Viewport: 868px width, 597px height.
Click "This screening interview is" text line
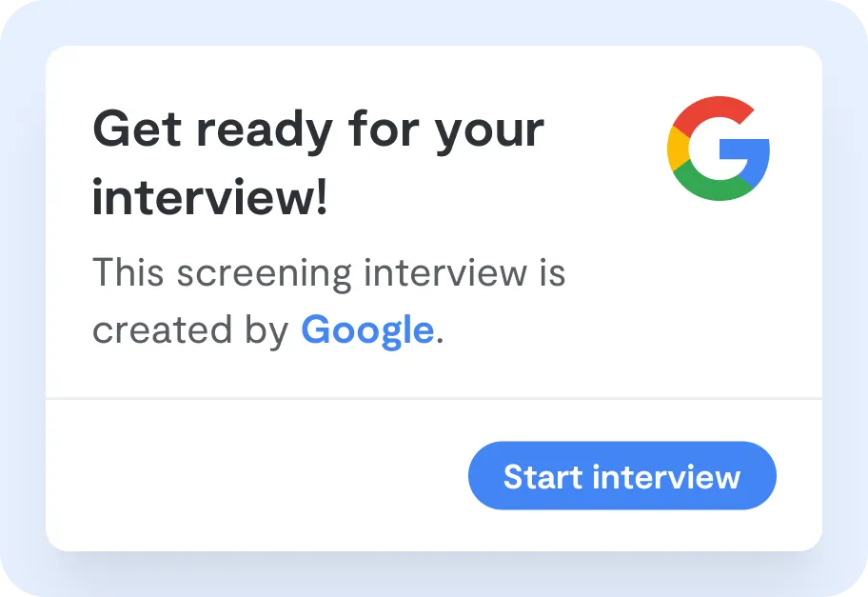328,272
